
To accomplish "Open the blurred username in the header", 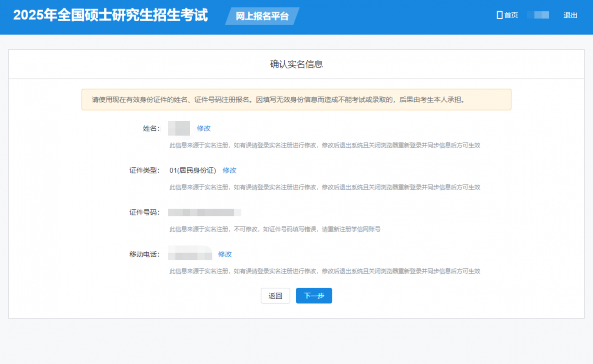I will point(538,15).
